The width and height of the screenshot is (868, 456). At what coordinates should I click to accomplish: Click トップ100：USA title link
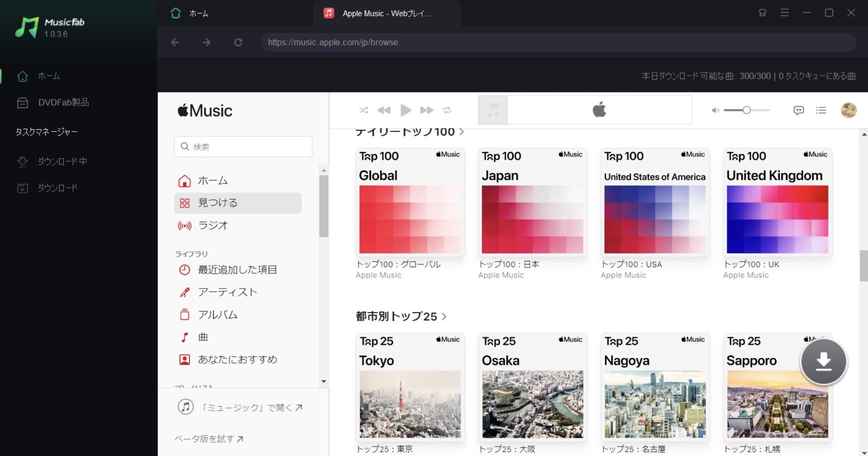pyautogui.click(x=631, y=264)
